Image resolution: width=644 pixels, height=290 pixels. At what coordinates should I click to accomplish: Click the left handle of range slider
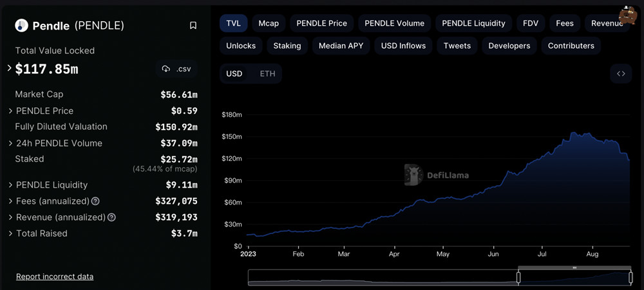(518, 278)
